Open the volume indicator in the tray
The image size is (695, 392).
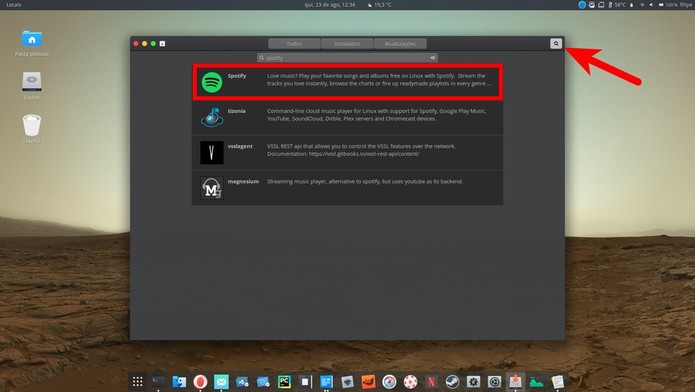[x=651, y=5]
